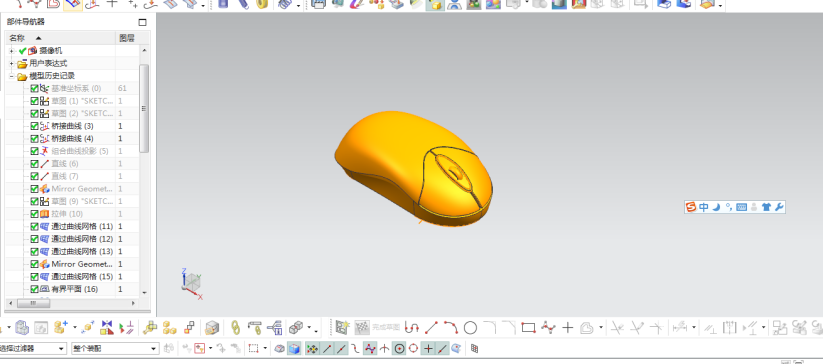Toggle checkbox for 基准坐标系 (0)
Screen dimensions: 823x364
pyautogui.click(x=35, y=88)
